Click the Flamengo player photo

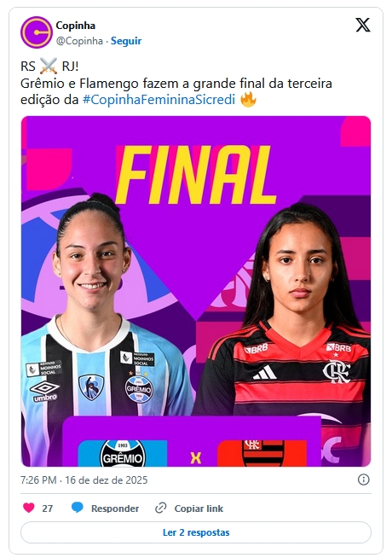291,313
